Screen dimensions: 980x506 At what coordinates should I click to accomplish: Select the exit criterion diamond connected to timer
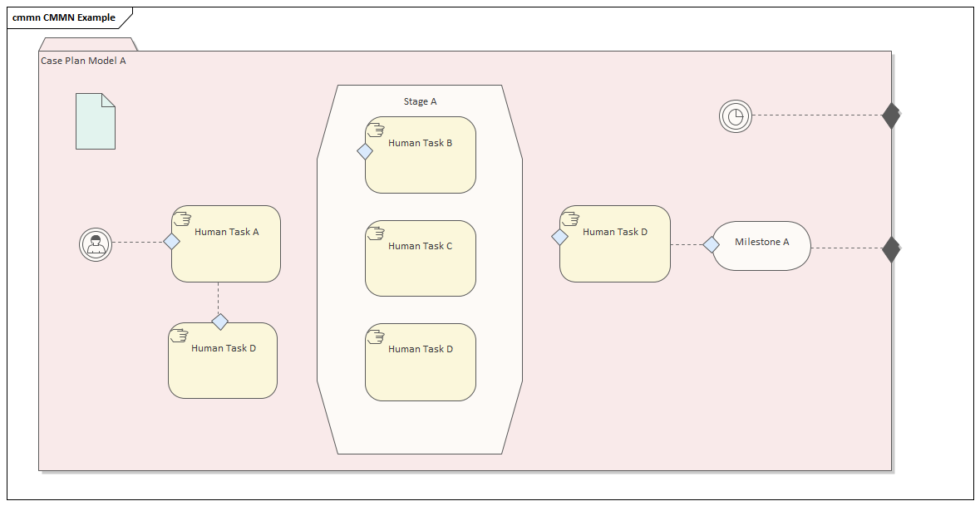click(891, 115)
